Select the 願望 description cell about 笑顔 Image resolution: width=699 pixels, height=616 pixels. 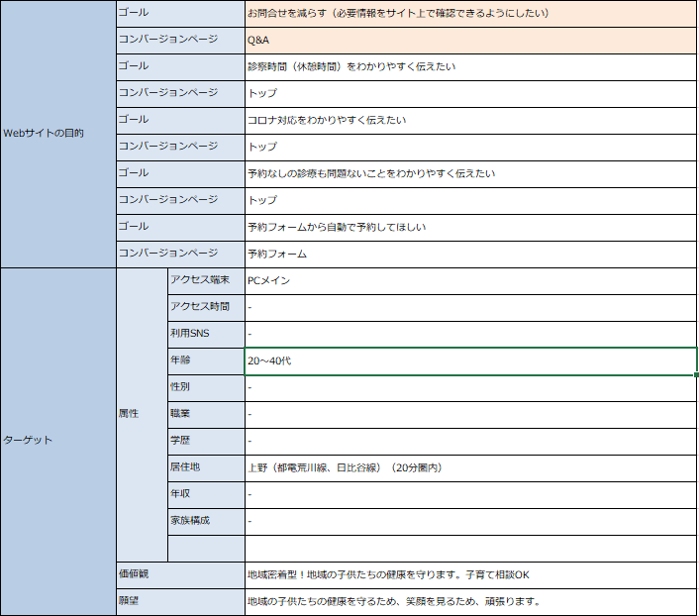[x=470, y=601]
